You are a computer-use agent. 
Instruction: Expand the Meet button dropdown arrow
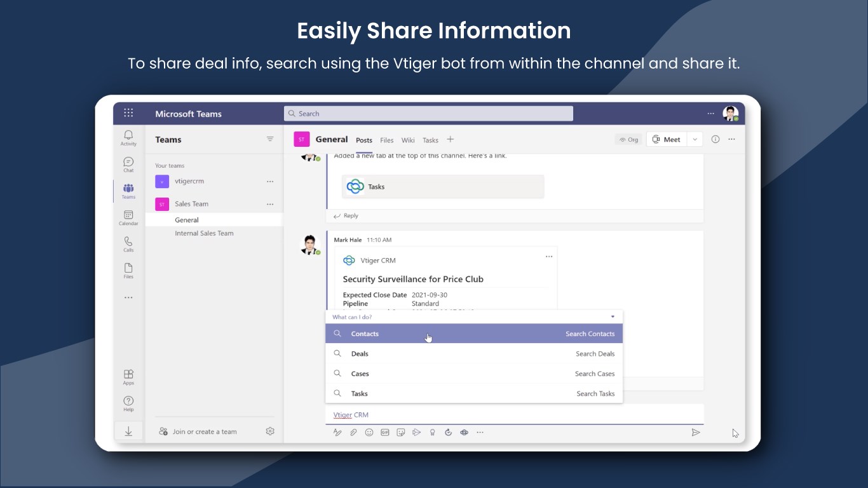[x=695, y=139]
